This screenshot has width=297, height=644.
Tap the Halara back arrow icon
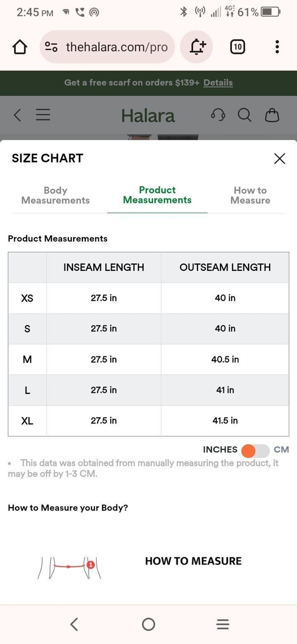(x=17, y=115)
